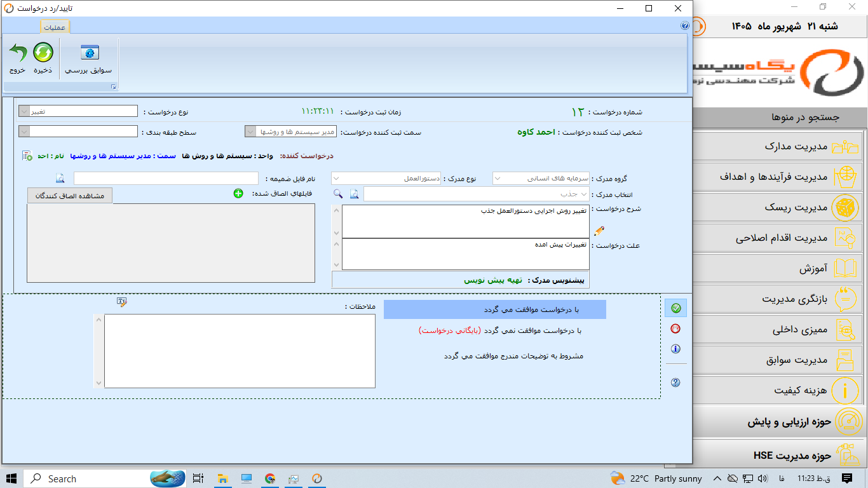This screenshot has width=868, height=488.
Task: Open the سمت ثبت کننده درخواست dropdown
Action: coord(250,132)
